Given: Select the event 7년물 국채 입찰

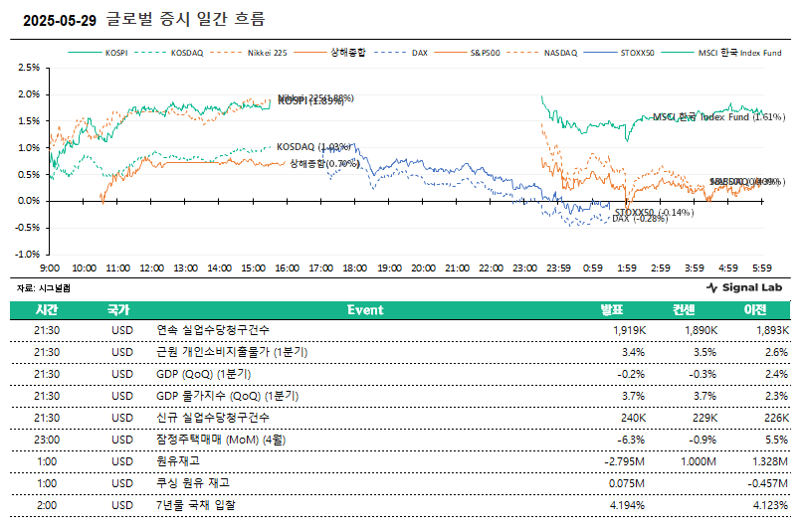Looking at the screenshot, I should 196,505.
